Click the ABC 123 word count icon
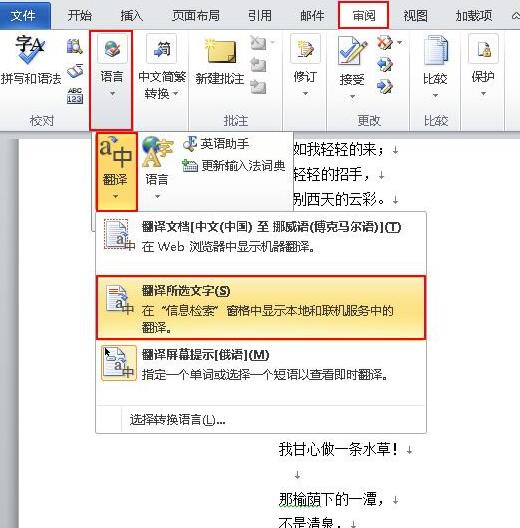Screen dimensions: 520x528 (x=75, y=96)
